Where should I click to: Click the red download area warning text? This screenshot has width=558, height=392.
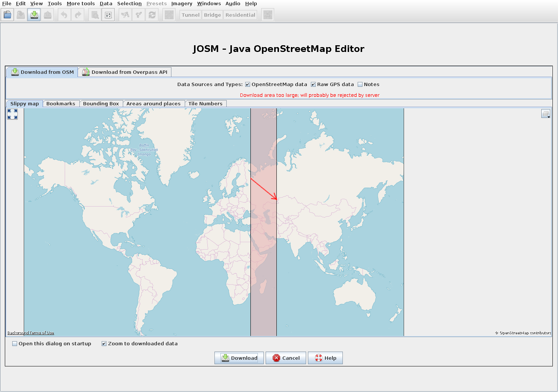click(310, 95)
